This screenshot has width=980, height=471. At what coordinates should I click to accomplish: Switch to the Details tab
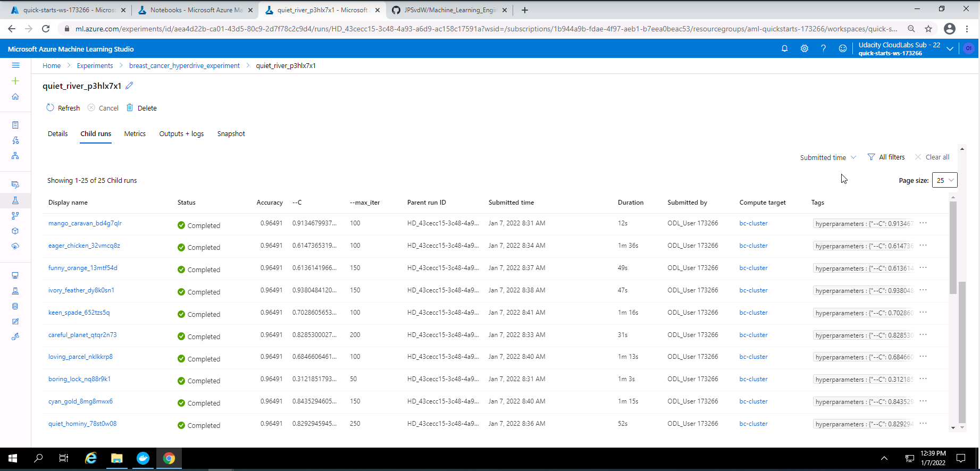[x=58, y=134]
